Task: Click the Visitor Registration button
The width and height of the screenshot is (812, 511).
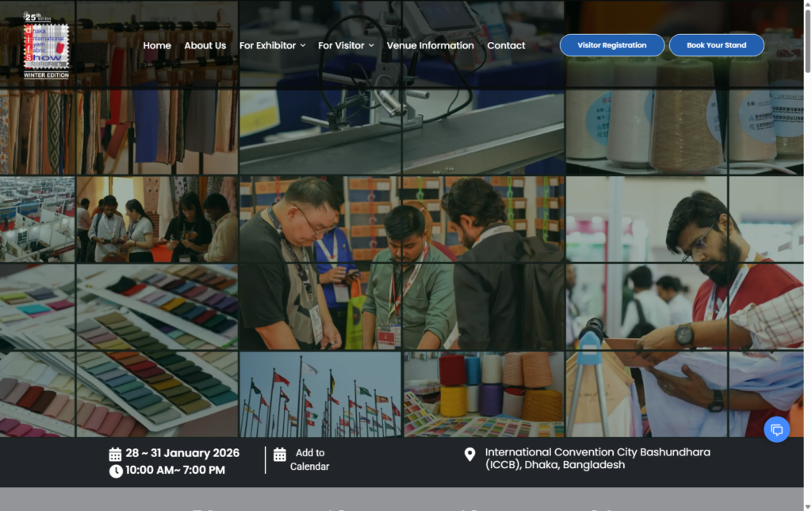Action: point(611,45)
